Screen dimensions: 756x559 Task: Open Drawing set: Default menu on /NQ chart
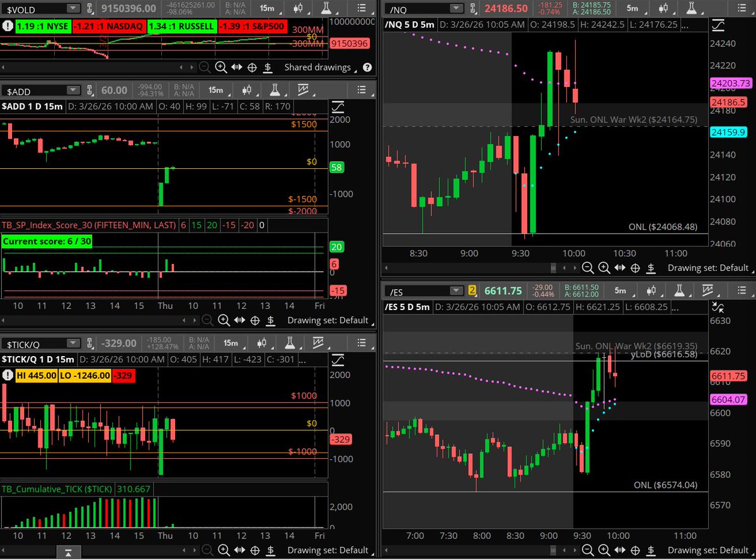pyautogui.click(x=711, y=268)
